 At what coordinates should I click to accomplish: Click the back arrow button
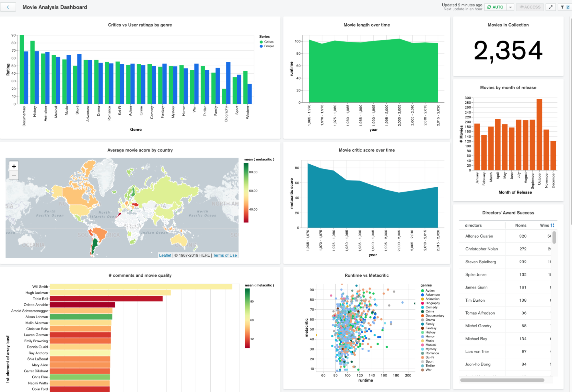pos(8,7)
